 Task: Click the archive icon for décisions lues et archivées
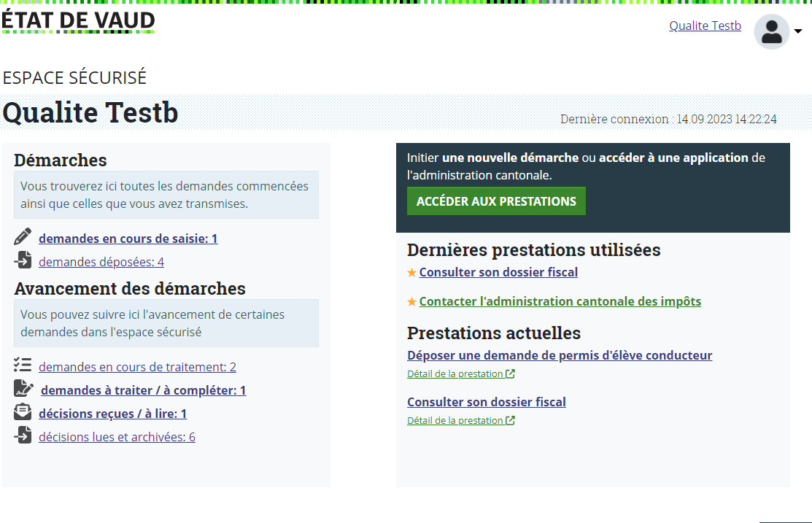(23, 435)
